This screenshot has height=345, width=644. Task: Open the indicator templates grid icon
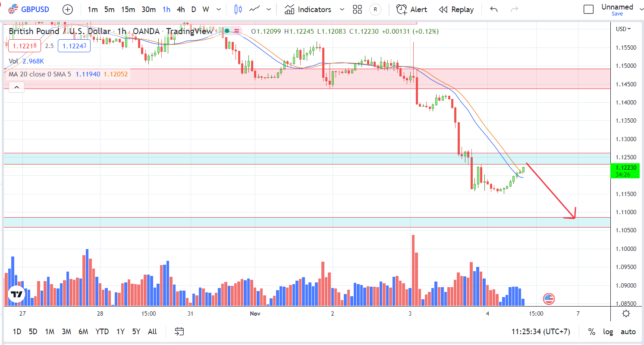357,9
